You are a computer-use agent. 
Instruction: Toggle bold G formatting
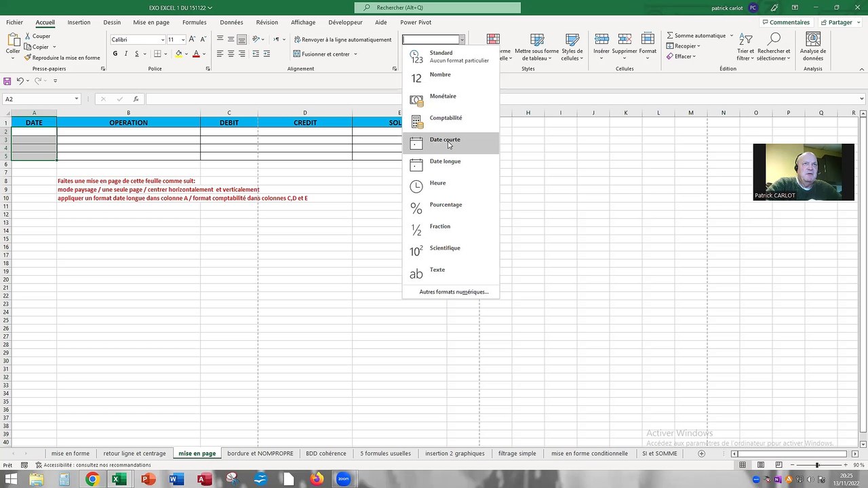click(x=115, y=54)
